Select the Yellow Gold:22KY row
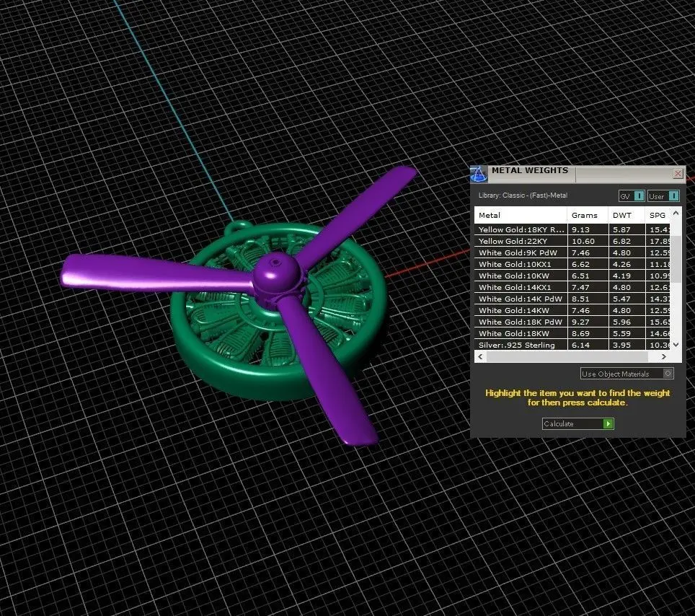This screenshot has width=695, height=616. point(572,241)
